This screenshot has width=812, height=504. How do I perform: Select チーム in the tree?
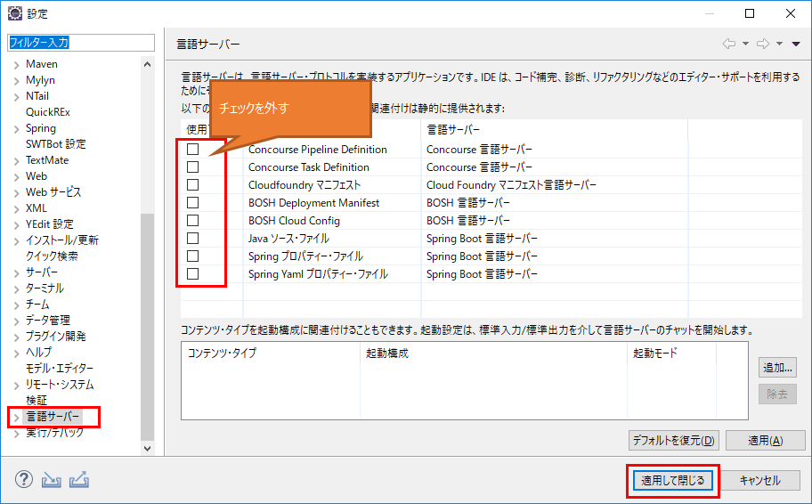(x=37, y=304)
